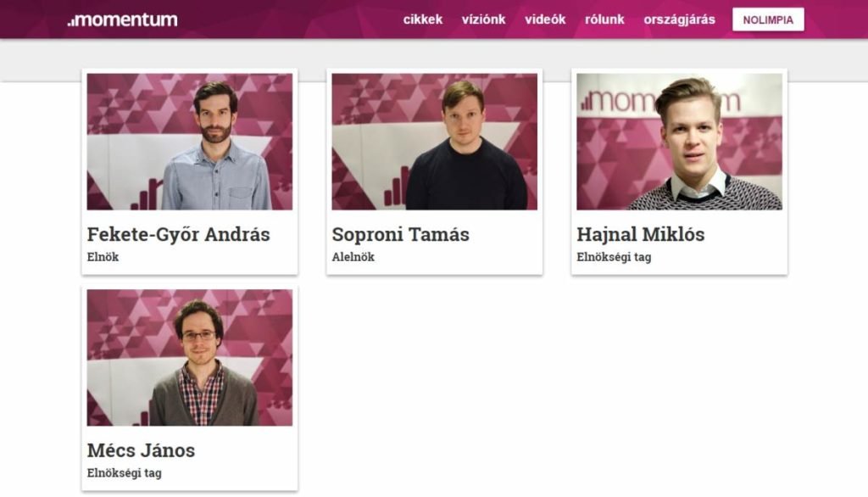Go to the videók page
This screenshot has height=497, width=868.
coord(545,20)
